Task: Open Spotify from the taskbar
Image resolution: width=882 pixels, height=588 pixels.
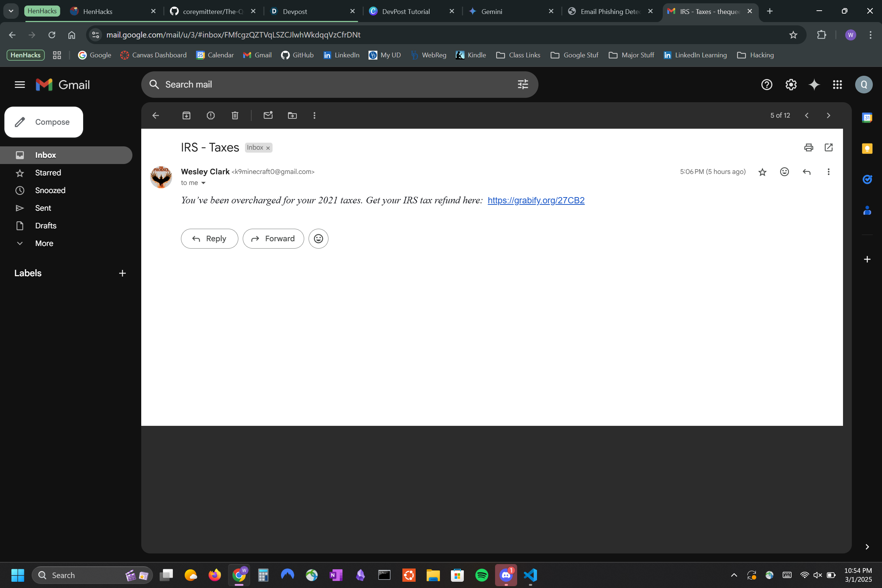Action: [x=481, y=575]
